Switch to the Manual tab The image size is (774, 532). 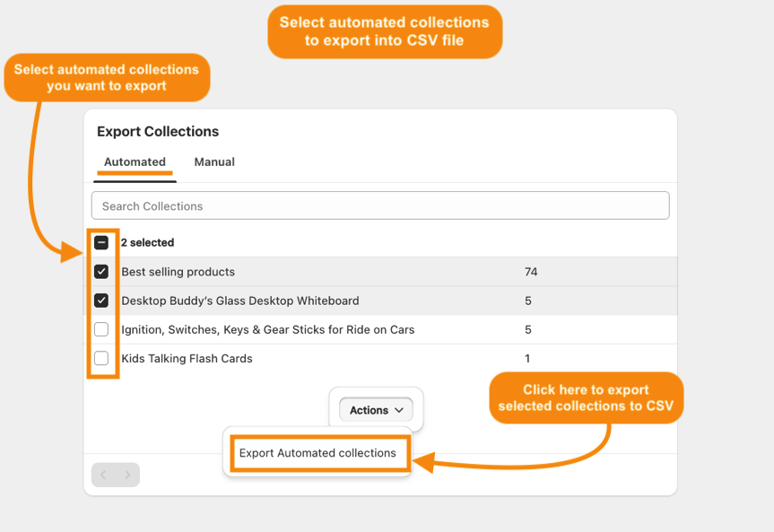click(x=214, y=162)
